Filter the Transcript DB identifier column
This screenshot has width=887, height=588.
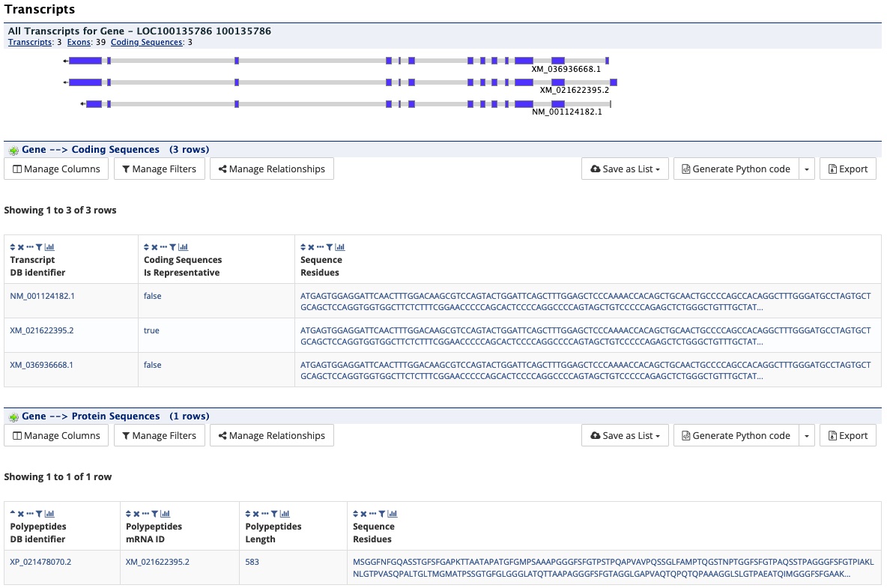click(x=39, y=247)
